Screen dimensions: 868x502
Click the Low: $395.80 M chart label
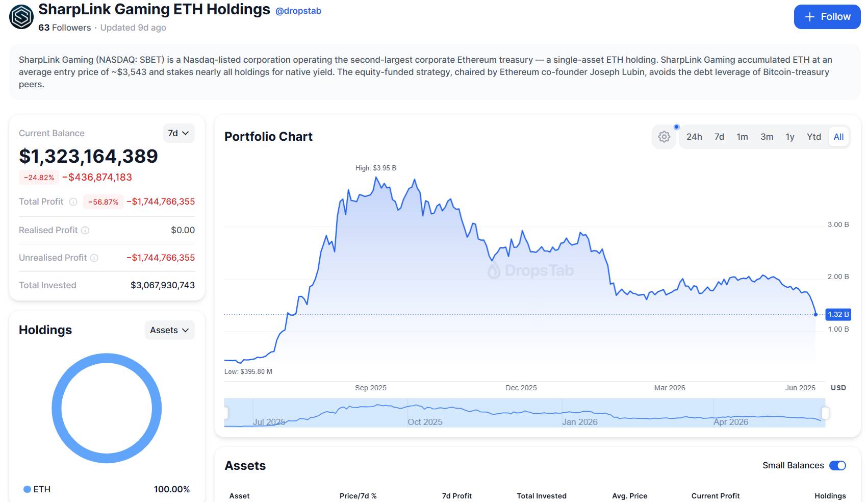click(248, 371)
